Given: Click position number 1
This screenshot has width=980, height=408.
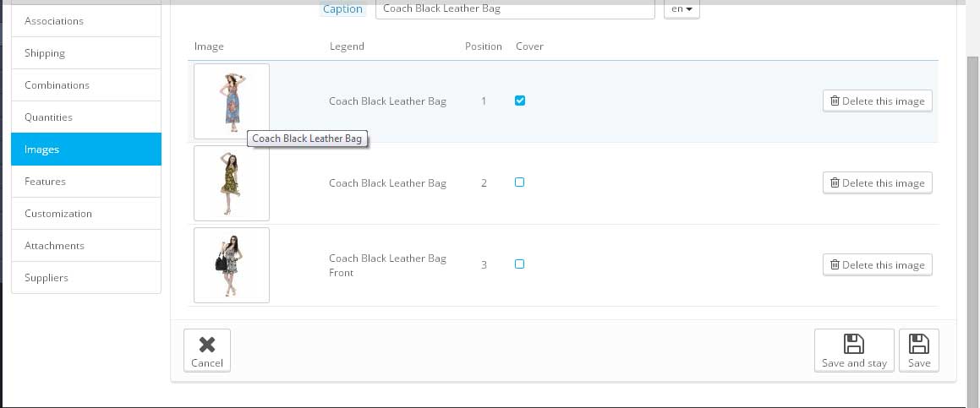Looking at the screenshot, I should [x=484, y=101].
